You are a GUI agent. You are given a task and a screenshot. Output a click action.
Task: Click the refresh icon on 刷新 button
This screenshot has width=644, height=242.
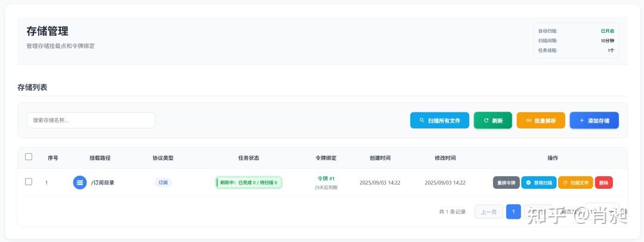(486, 121)
